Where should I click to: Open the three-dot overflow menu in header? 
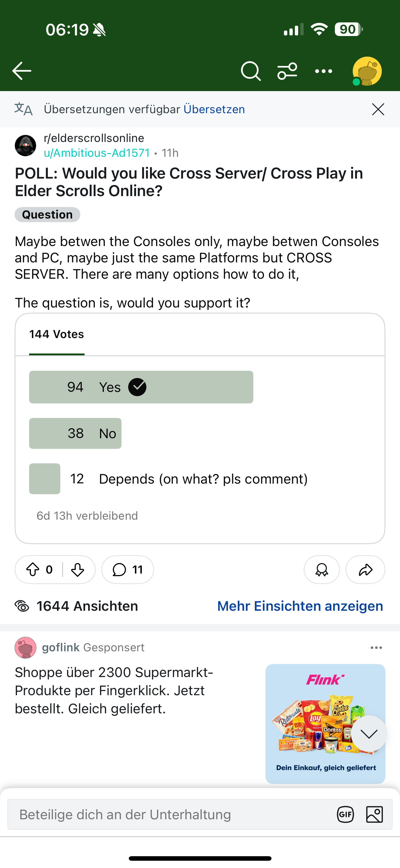323,71
